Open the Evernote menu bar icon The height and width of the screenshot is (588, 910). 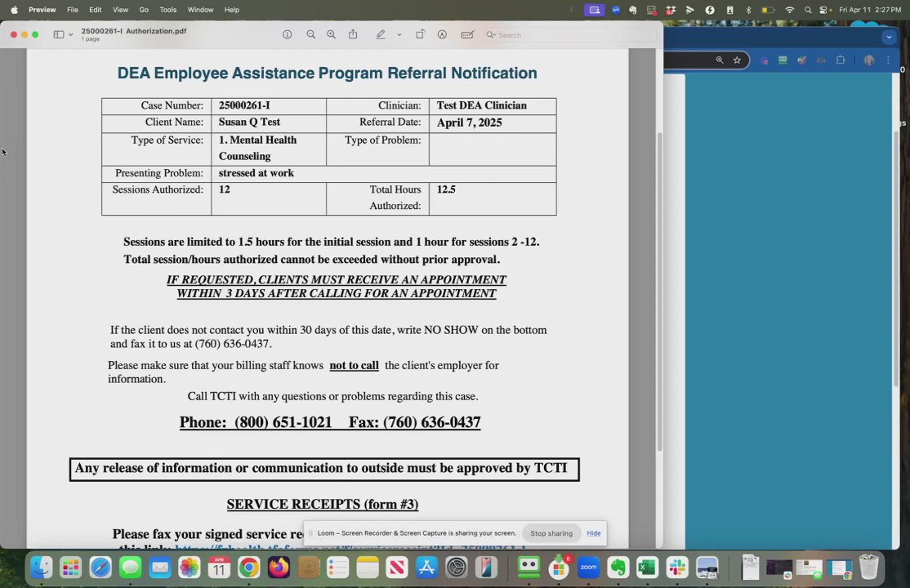(632, 10)
